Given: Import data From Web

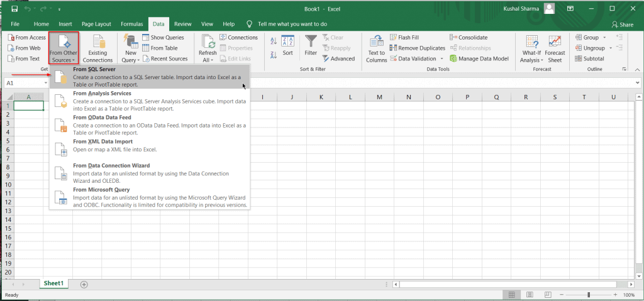Looking at the screenshot, I should (x=25, y=48).
